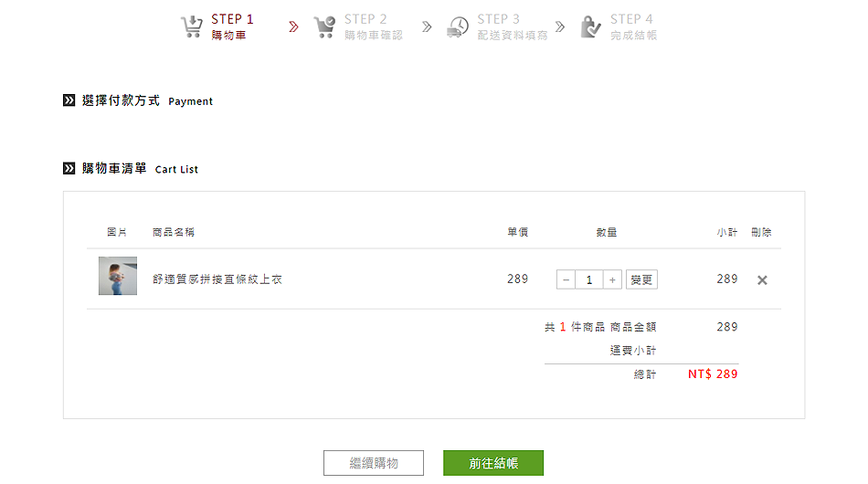Select the STEP 2 購物車確認 label

pos(373,36)
